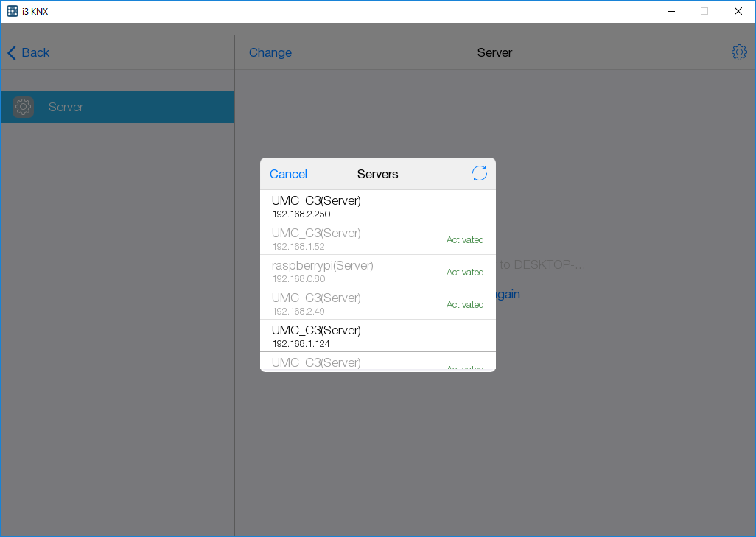Image resolution: width=756 pixels, height=537 pixels.
Task: Click the Change link near the header
Action: [270, 52]
